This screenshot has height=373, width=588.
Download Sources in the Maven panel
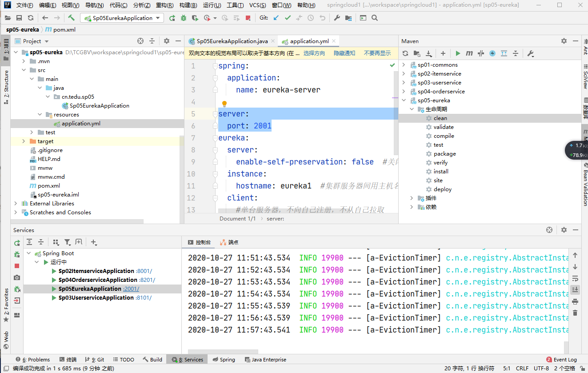(428, 53)
